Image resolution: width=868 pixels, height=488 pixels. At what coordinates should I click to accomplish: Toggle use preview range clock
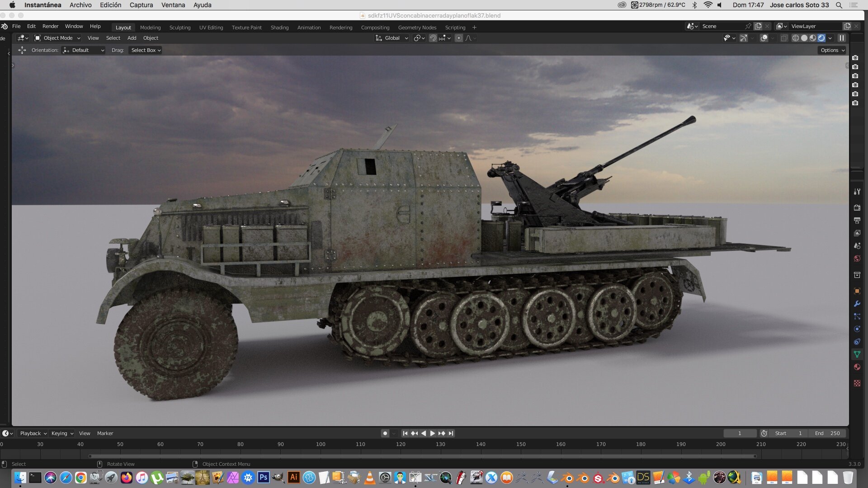point(764,433)
